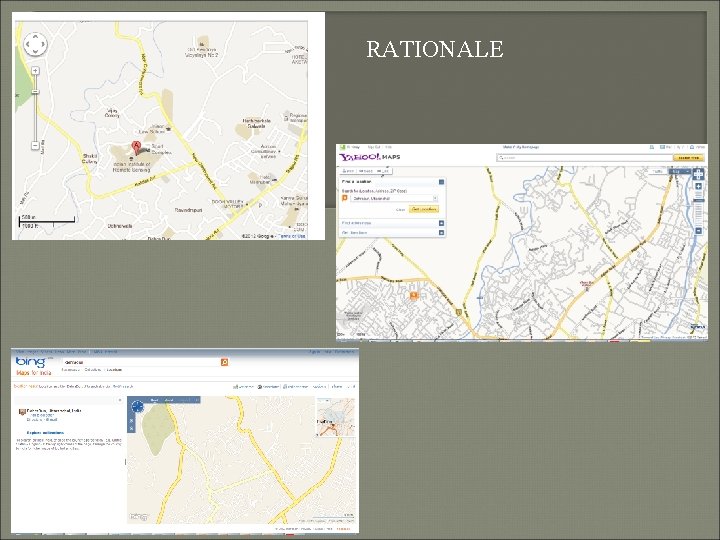Click the Yahoo Maps zoom slider handle
720x540 pixels.
coord(698,200)
